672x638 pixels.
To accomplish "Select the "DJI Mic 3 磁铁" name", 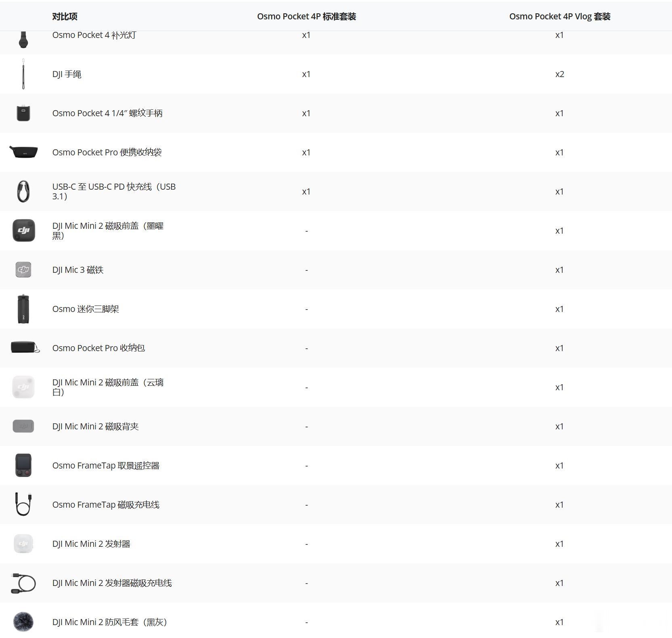I will (x=78, y=270).
